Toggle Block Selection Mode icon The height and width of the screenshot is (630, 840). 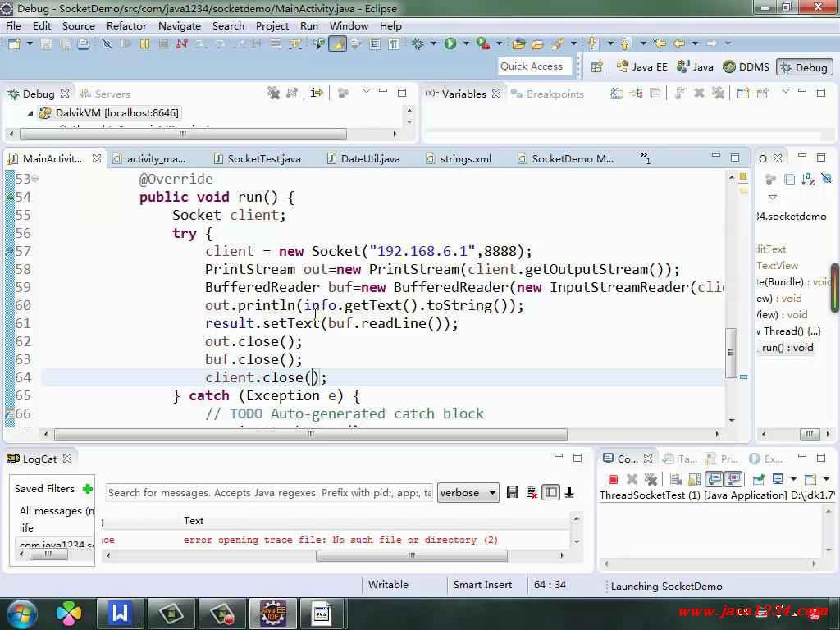(375, 44)
